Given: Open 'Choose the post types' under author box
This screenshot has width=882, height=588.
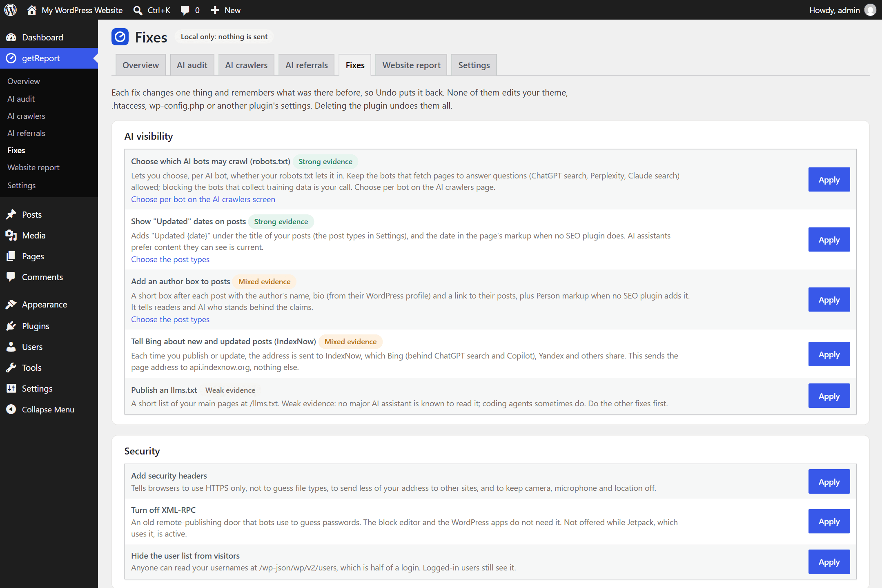Looking at the screenshot, I should [x=170, y=319].
